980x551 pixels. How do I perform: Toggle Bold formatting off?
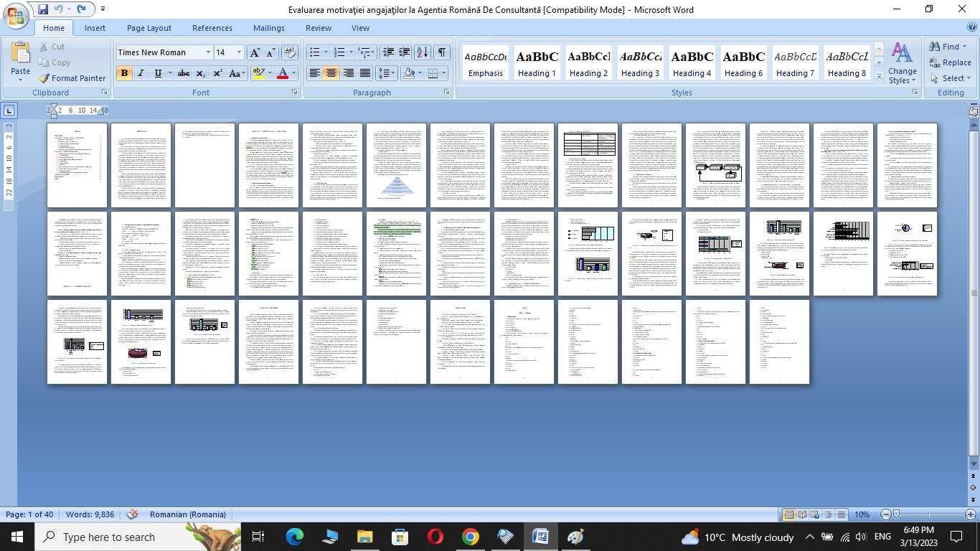[x=124, y=73]
